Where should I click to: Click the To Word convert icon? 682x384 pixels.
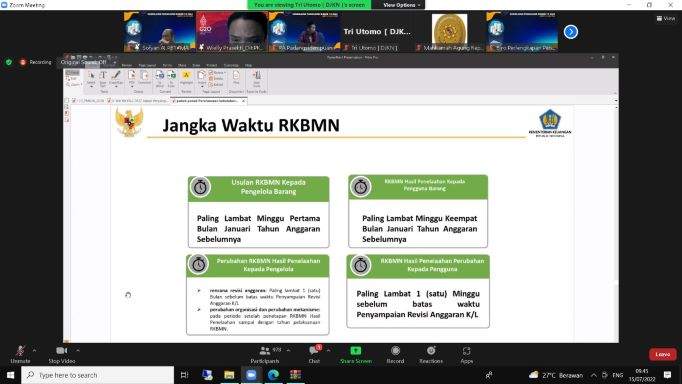coord(160,79)
